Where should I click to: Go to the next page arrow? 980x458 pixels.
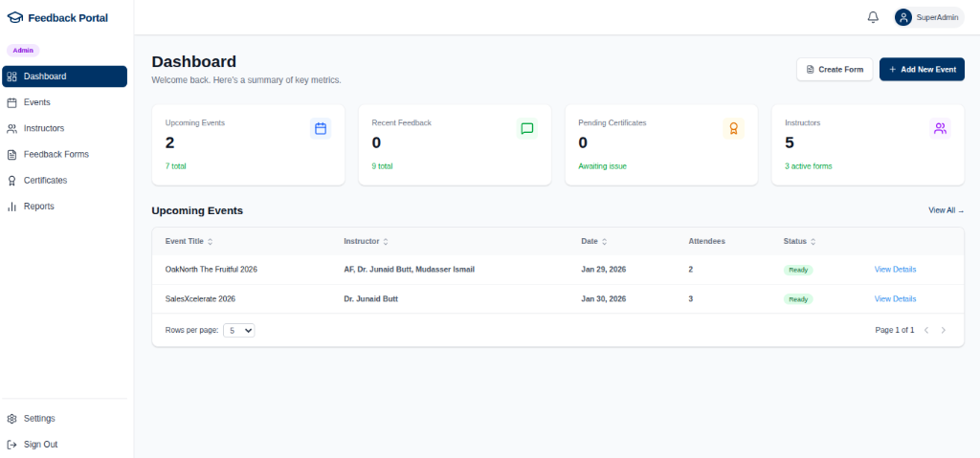943,330
